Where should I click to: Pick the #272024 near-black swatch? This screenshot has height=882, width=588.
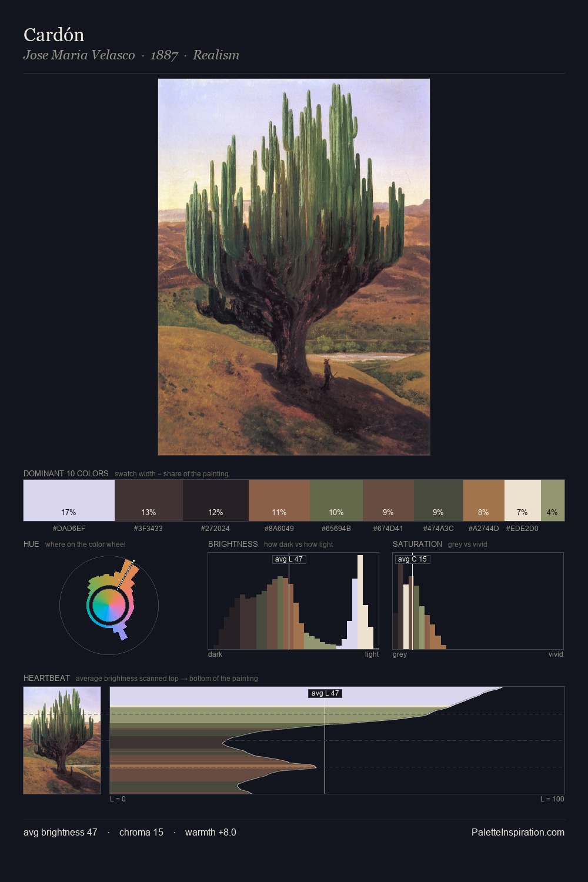(x=216, y=500)
